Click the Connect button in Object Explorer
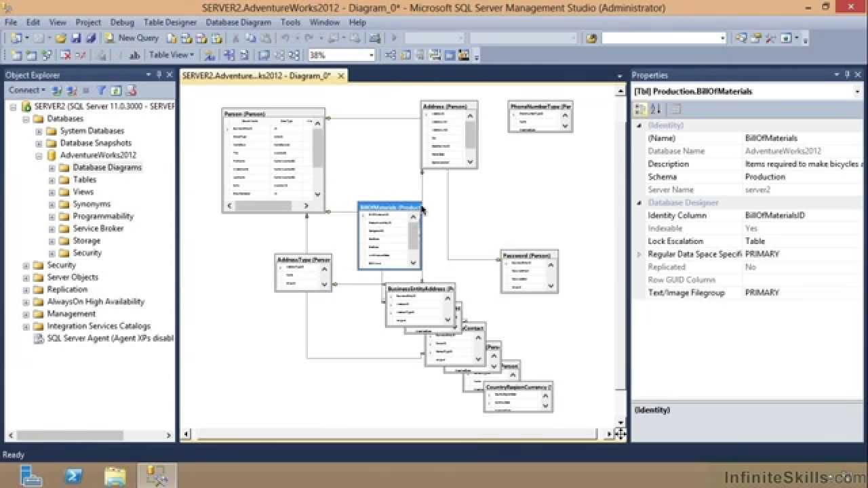This screenshot has height=488, width=868. (26, 90)
